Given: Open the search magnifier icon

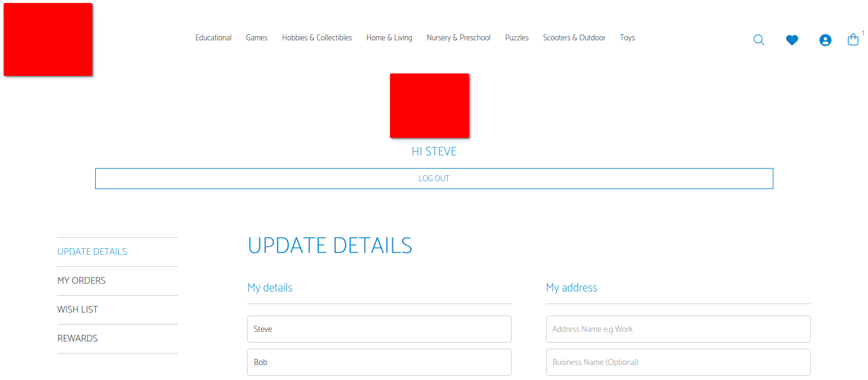Looking at the screenshot, I should point(759,40).
